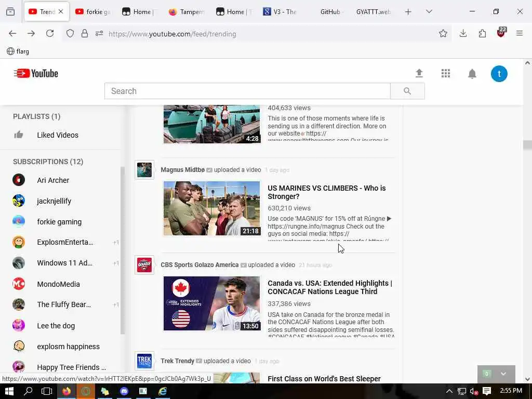This screenshot has width=532, height=399.
Task: Open US MARINES VS CLIMBERS thumbnail
Action: (212, 208)
